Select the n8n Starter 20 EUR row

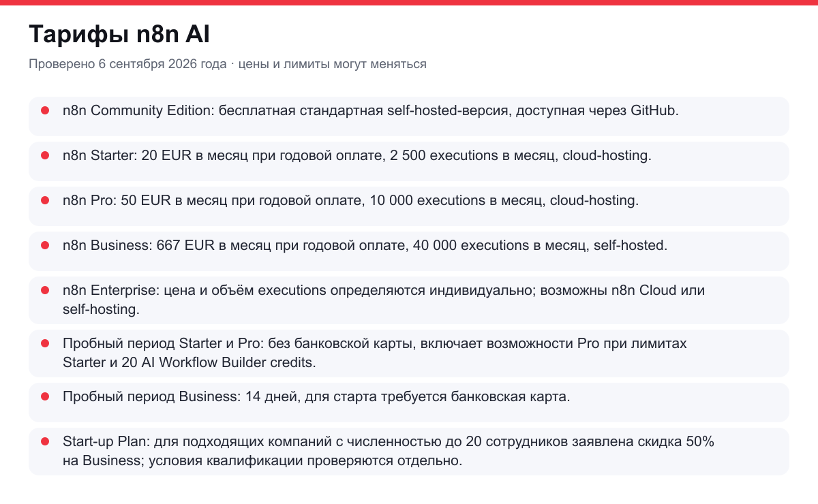[x=409, y=161]
